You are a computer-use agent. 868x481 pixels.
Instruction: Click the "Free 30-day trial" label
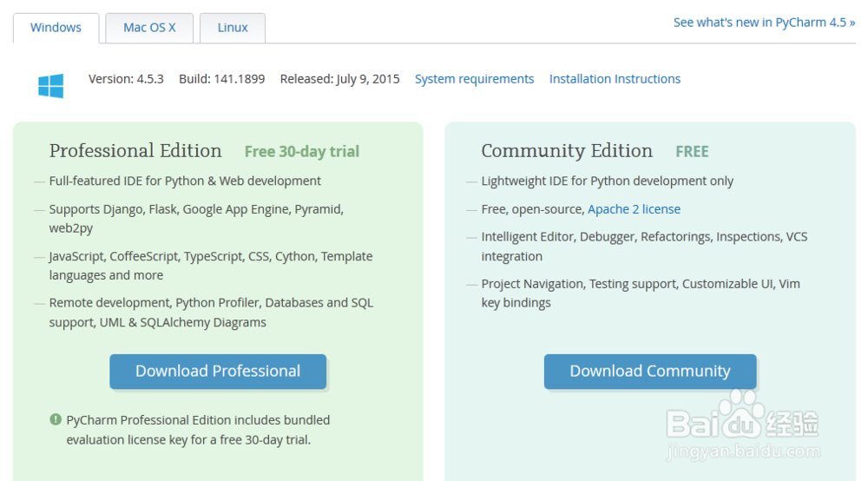pyautogui.click(x=301, y=152)
